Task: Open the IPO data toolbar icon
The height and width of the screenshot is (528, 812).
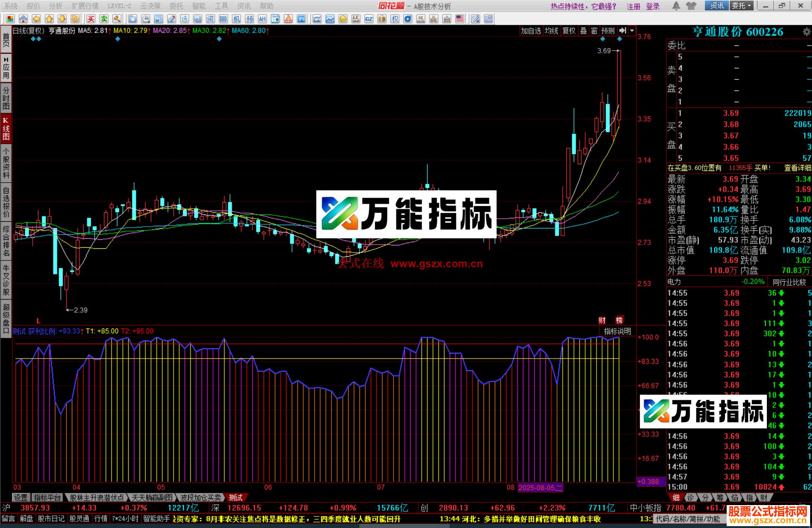Action: tap(301, 18)
